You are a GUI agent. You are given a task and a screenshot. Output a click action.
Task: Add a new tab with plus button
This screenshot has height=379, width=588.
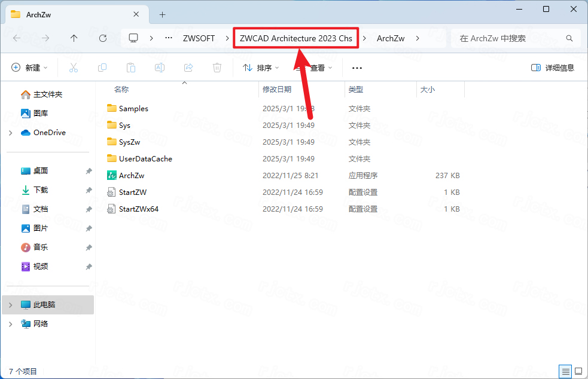(x=162, y=14)
